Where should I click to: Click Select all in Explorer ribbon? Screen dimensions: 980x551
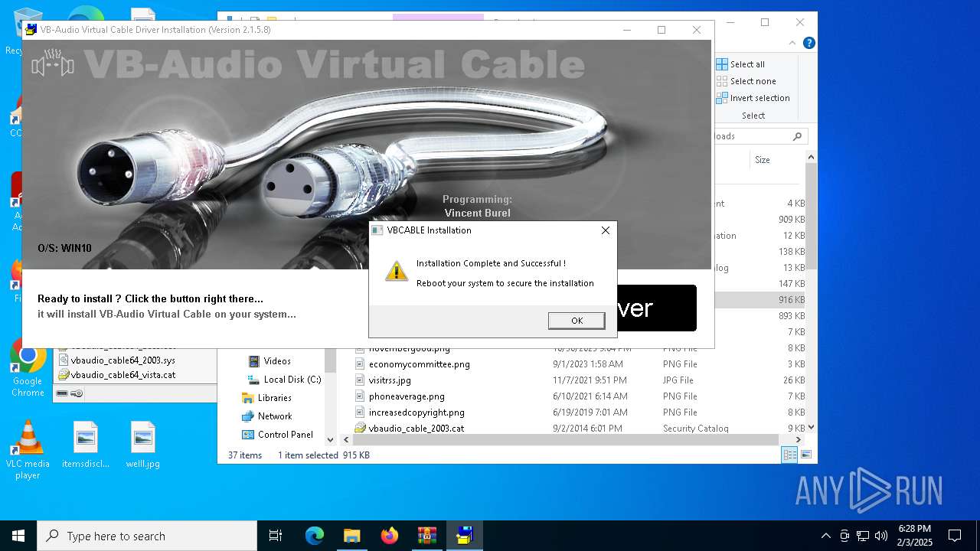click(740, 64)
